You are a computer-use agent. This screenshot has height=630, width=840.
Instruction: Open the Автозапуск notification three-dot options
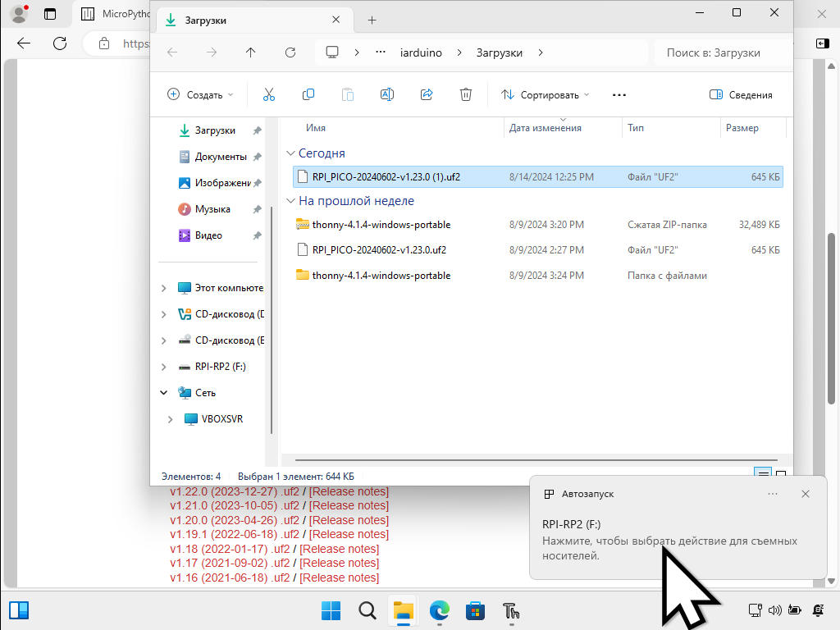[773, 494]
